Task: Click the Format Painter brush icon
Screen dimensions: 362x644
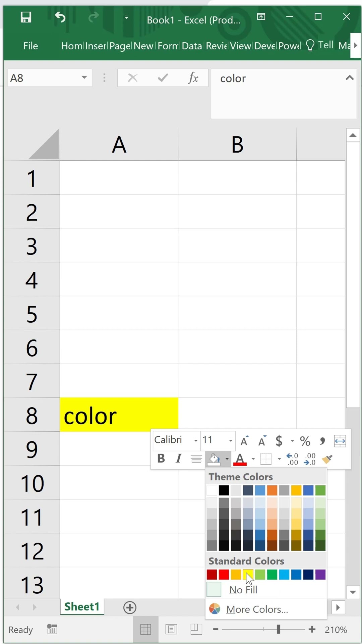Action: click(327, 459)
